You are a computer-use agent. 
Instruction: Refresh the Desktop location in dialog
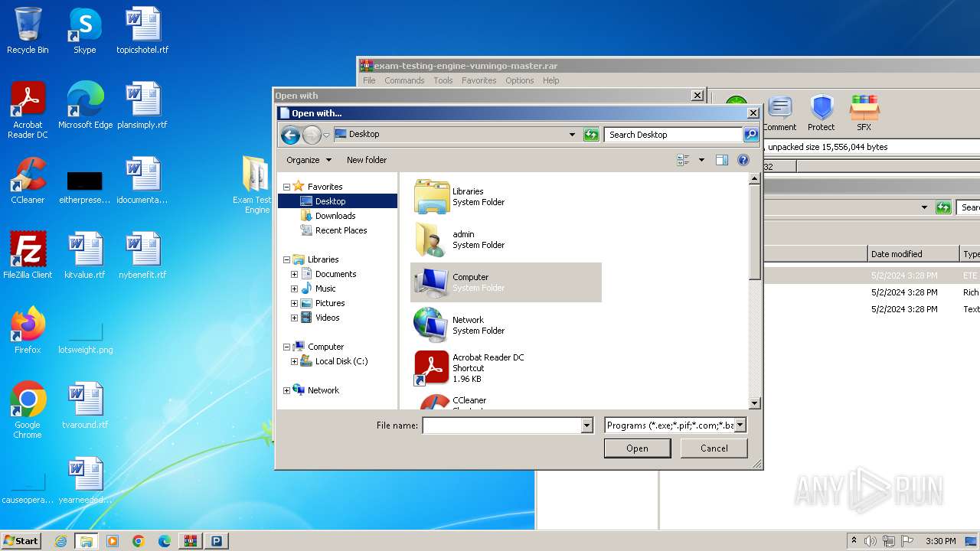point(591,135)
